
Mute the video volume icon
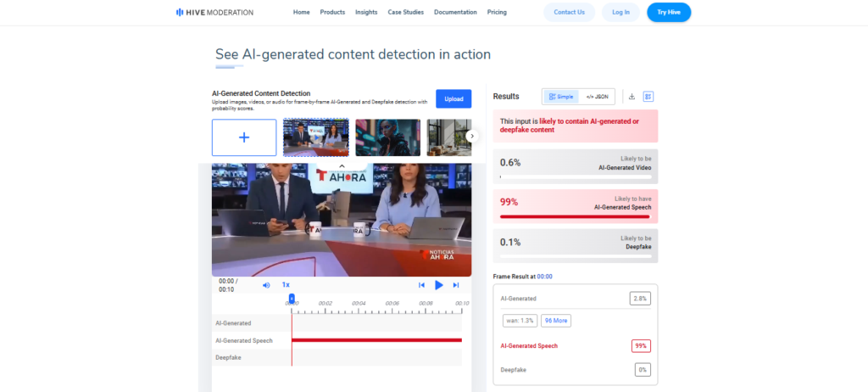coord(266,285)
